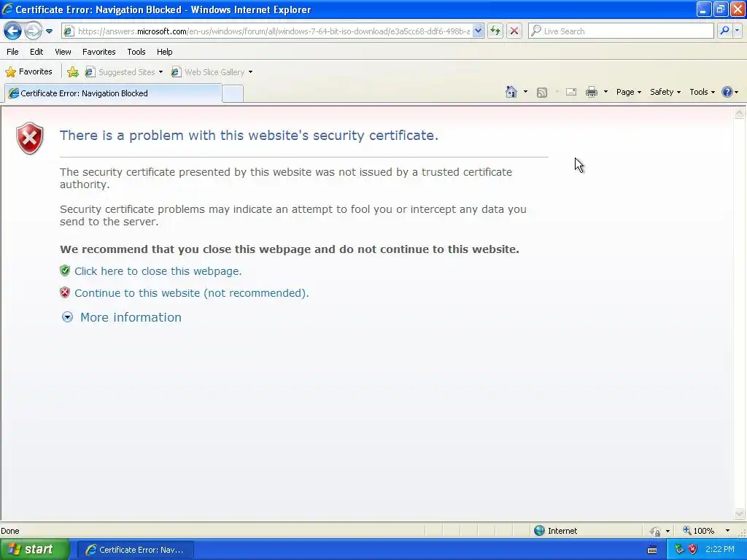This screenshot has height=560, width=747.
Task: Select the Certificate Error tab
Action: pos(113,93)
